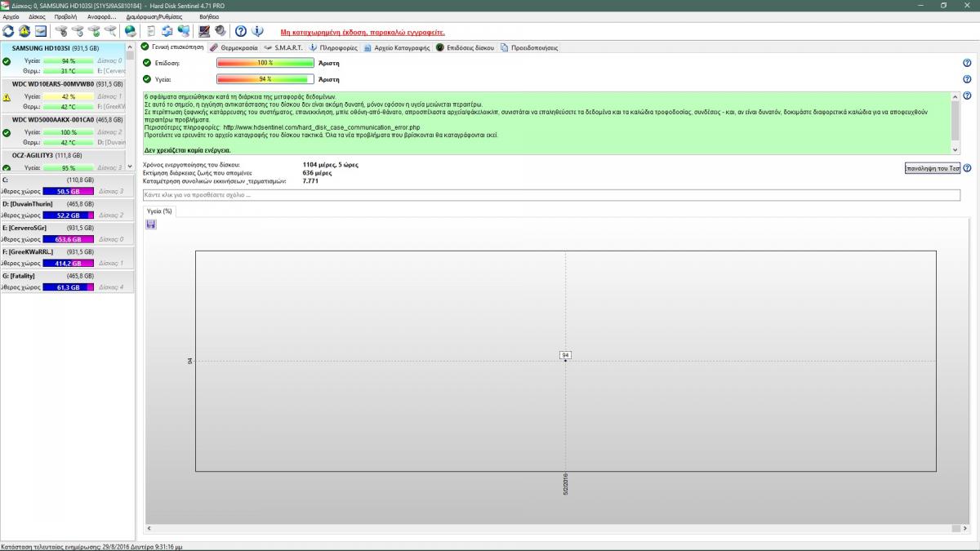Select the WDC WD10EARS-00MVWB0 disk entry

pyautogui.click(x=64, y=95)
